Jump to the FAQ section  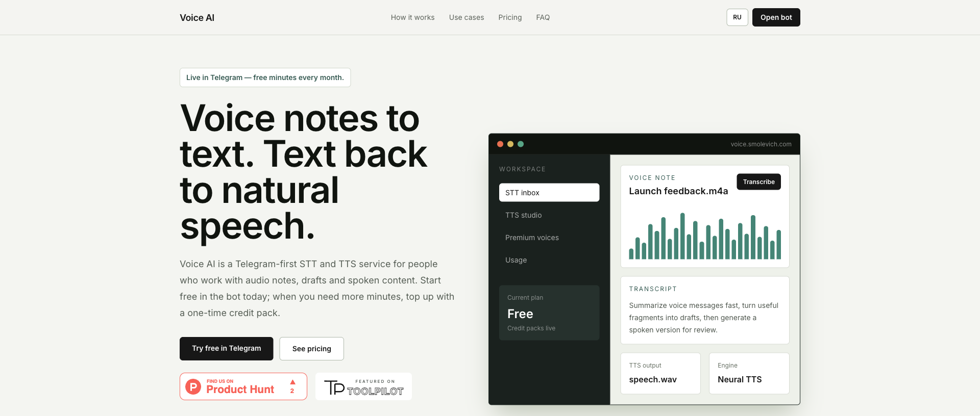click(543, 17)
